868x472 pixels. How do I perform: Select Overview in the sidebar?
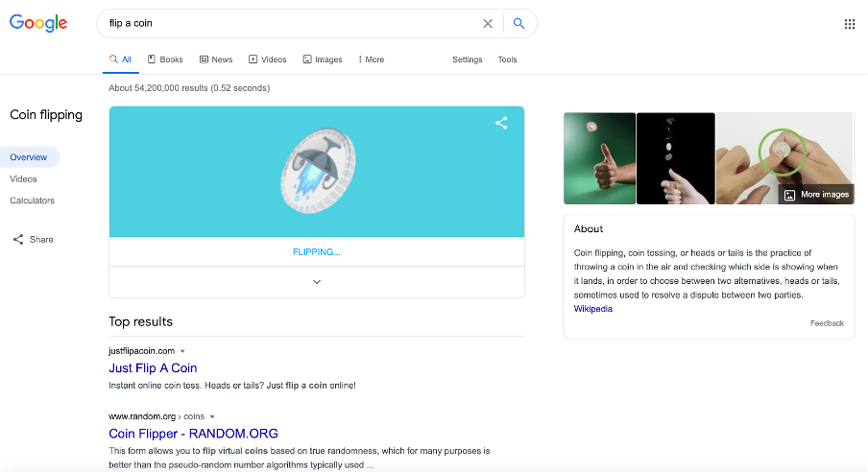pos(29,157)
